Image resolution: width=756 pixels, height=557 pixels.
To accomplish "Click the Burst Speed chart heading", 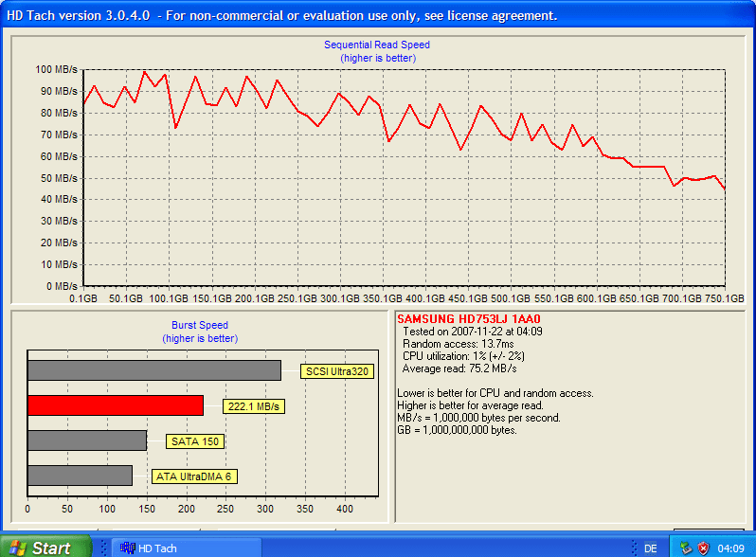I will (200, 325).
